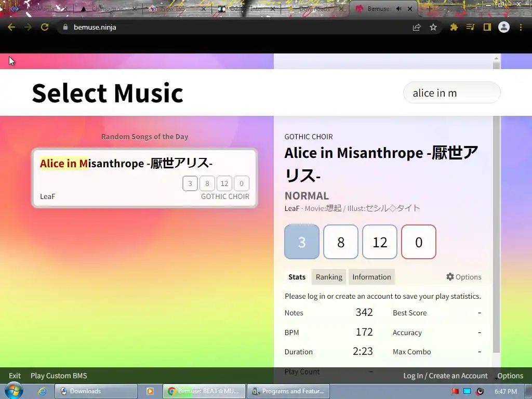The height and width of the screenshot is (399, 532).
Task: Open Options in the bottom bar
Action: (x=510, y=376)
